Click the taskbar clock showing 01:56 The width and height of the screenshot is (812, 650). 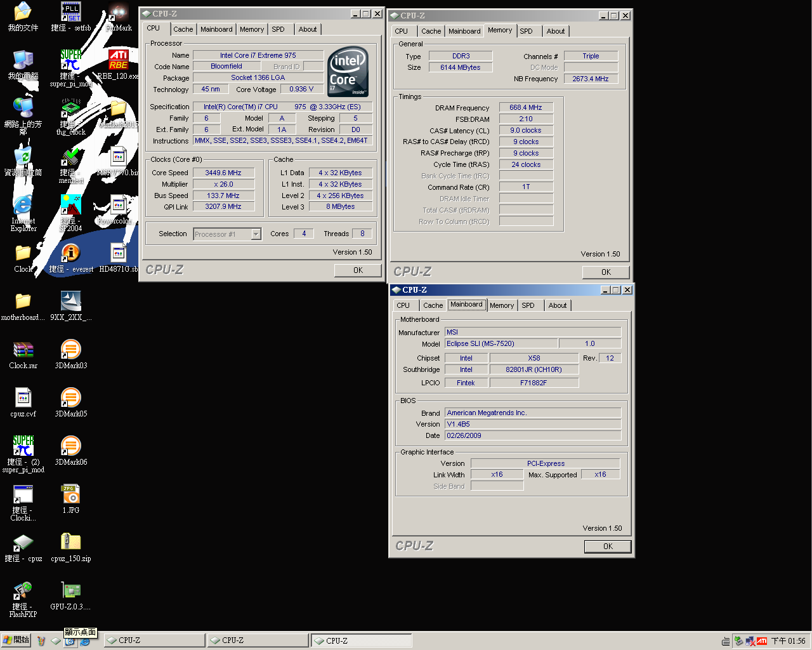(789, 641)
